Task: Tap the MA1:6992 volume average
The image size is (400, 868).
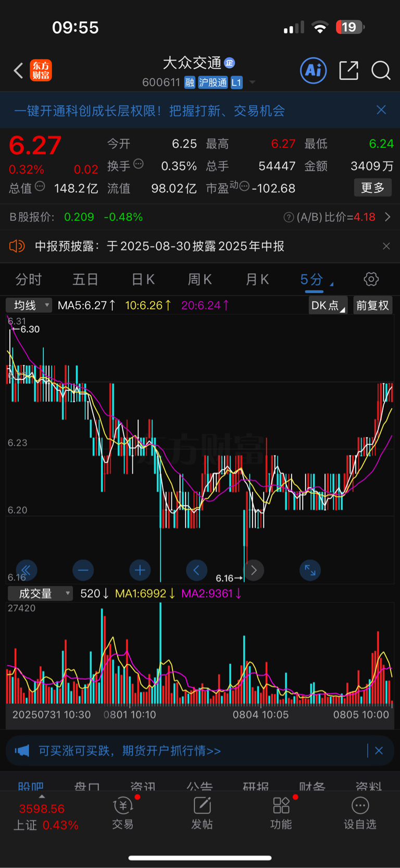Action: click(x=145, y=593)
